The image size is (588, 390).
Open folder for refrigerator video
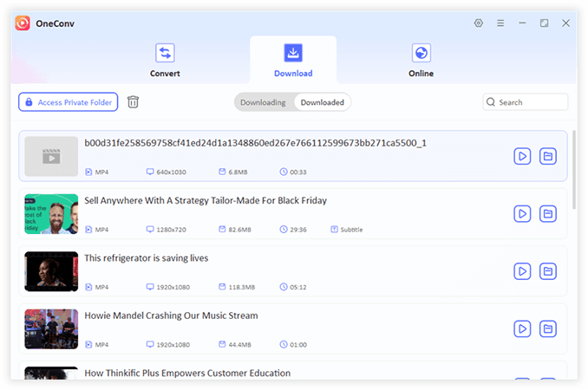548,271
